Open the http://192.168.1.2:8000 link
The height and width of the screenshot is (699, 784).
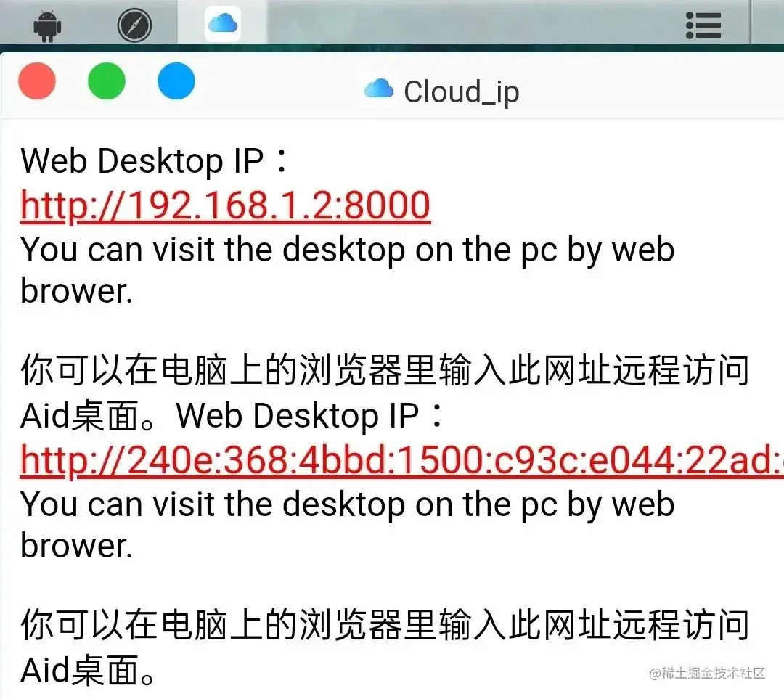(226, 205)
